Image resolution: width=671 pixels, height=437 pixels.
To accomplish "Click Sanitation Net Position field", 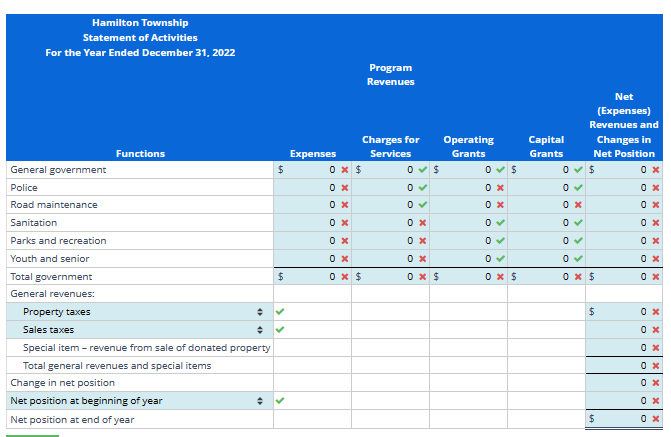I will coord(624,223).
